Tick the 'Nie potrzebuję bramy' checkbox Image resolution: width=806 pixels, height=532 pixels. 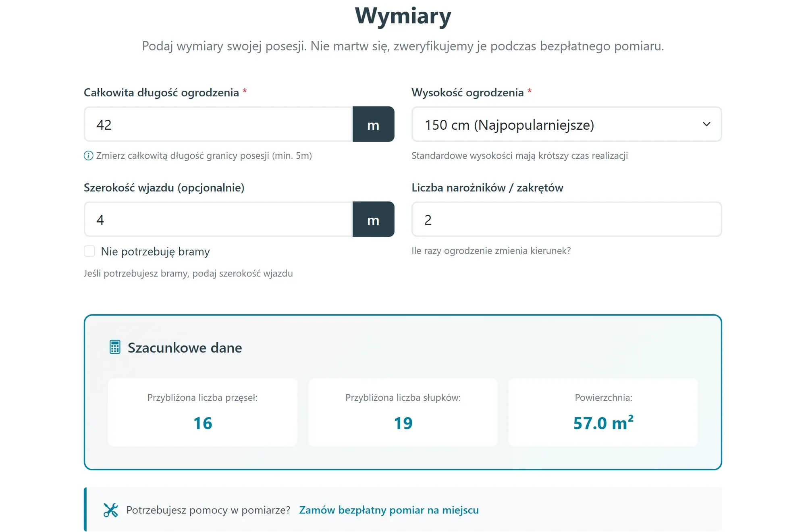click(89, 251)
